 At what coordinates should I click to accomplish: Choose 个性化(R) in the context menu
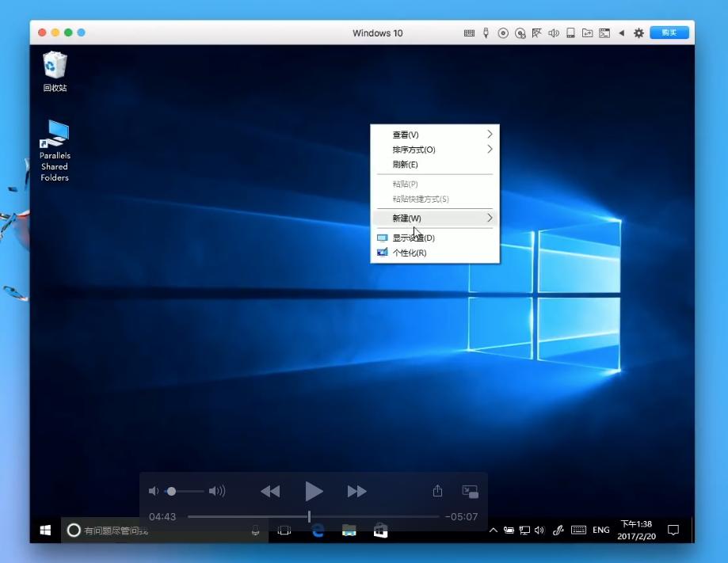[435, 253]
